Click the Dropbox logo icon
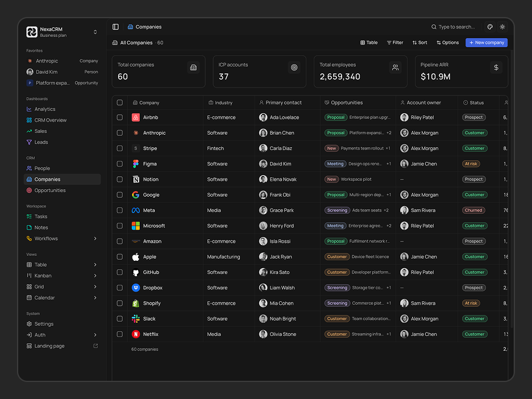The image size is (532, 399). [x=136, y=288]
